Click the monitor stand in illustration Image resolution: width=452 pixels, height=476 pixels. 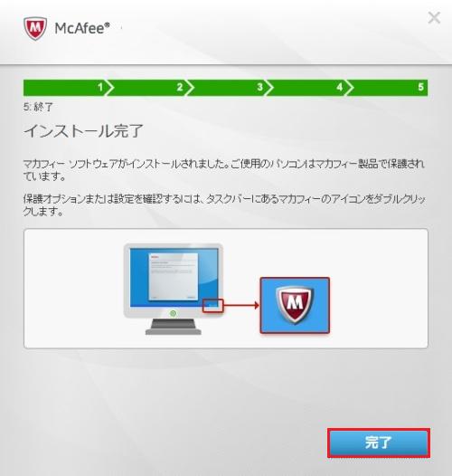(174, 327)
